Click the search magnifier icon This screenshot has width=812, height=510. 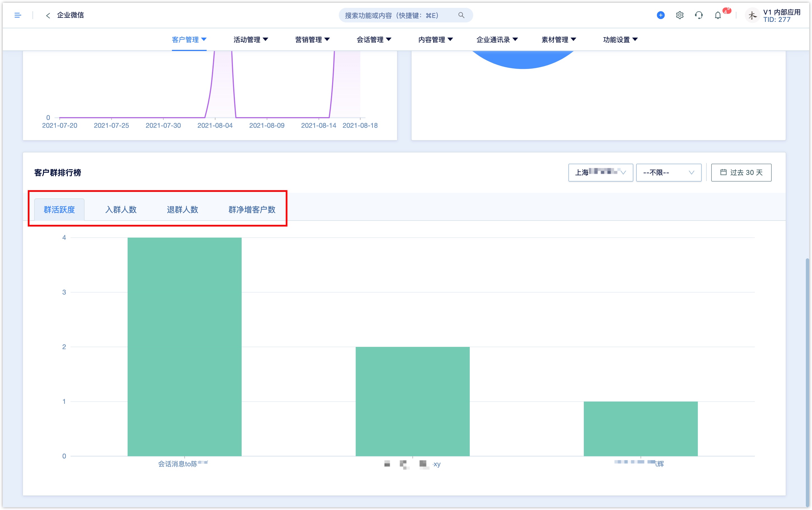[x=461, y=15]
